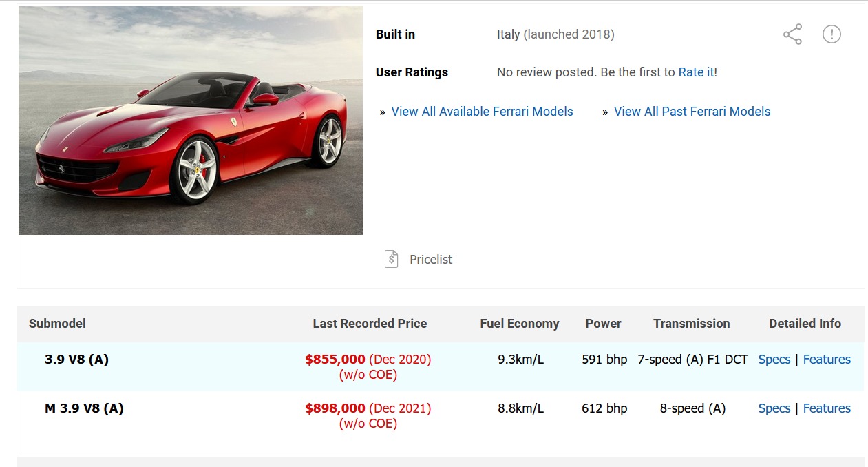Click the report exclamation icon
Screen dimensions: 868x467
(x=832, y=34)
